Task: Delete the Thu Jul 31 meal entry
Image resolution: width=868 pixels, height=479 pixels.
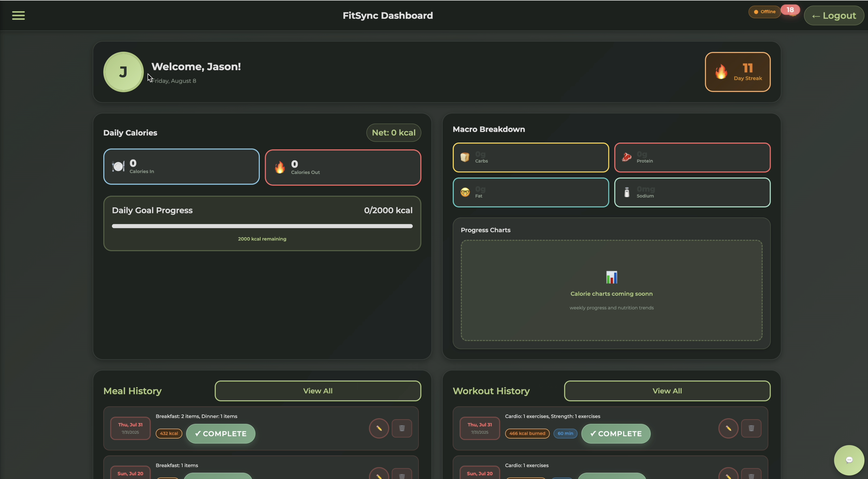Action: [402, 428]
